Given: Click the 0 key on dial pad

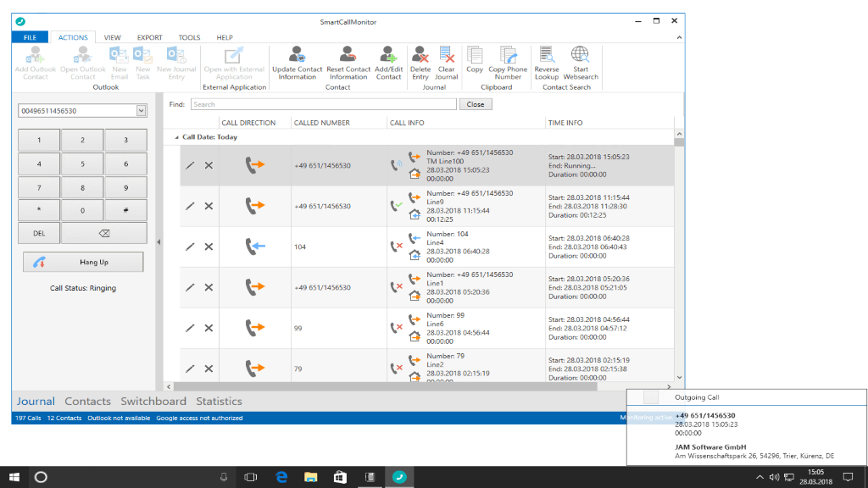Looking at the screenshot, I should (x=82, y=210).
